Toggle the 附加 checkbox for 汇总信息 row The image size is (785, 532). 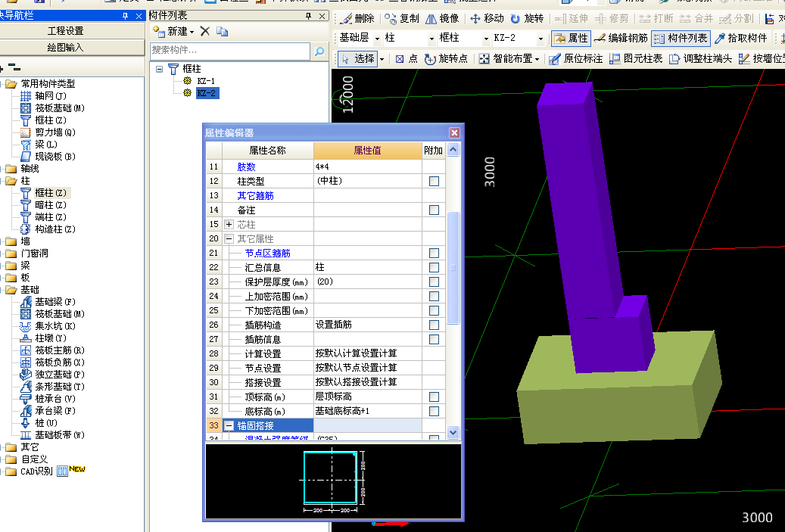click(434, 267)
